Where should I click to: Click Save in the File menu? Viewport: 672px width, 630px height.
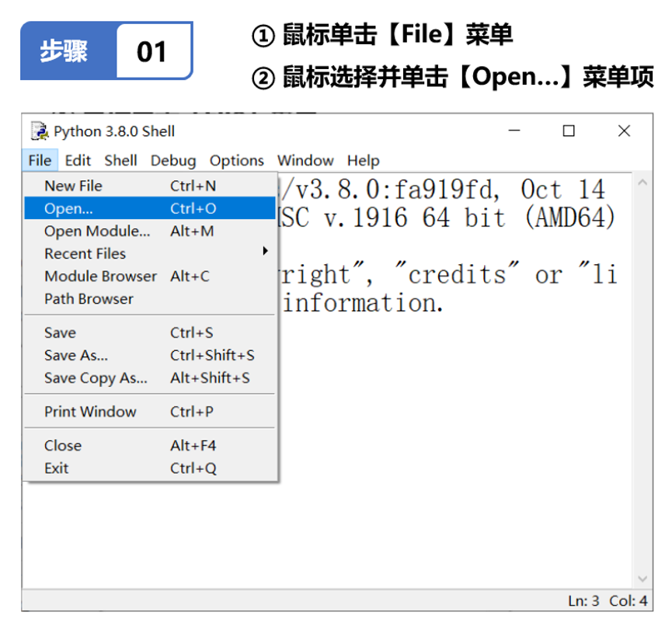tap(150, 332)
